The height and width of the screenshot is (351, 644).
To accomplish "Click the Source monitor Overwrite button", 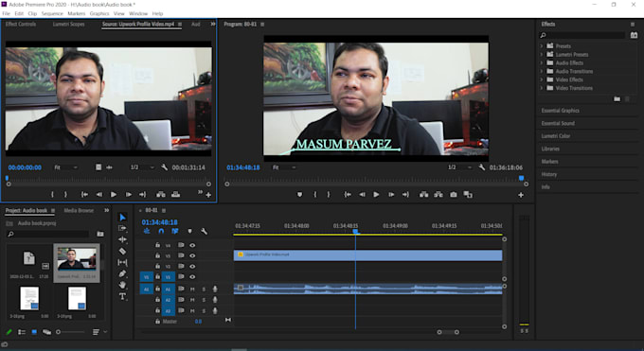I will 176,195.
